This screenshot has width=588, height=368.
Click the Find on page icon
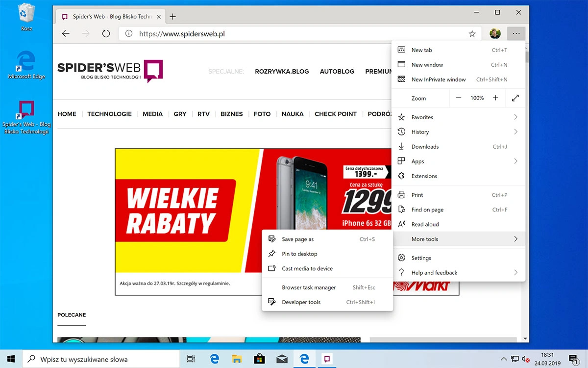click(401, 210)
